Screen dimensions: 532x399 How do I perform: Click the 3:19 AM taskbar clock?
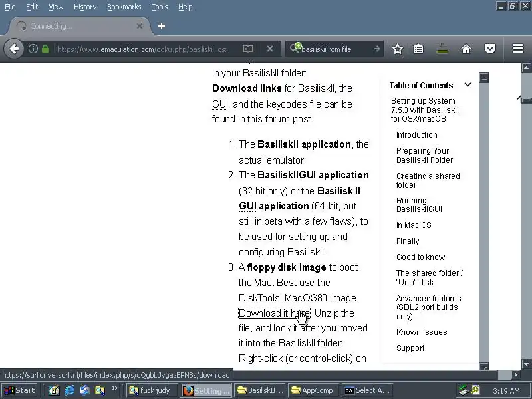506,391
